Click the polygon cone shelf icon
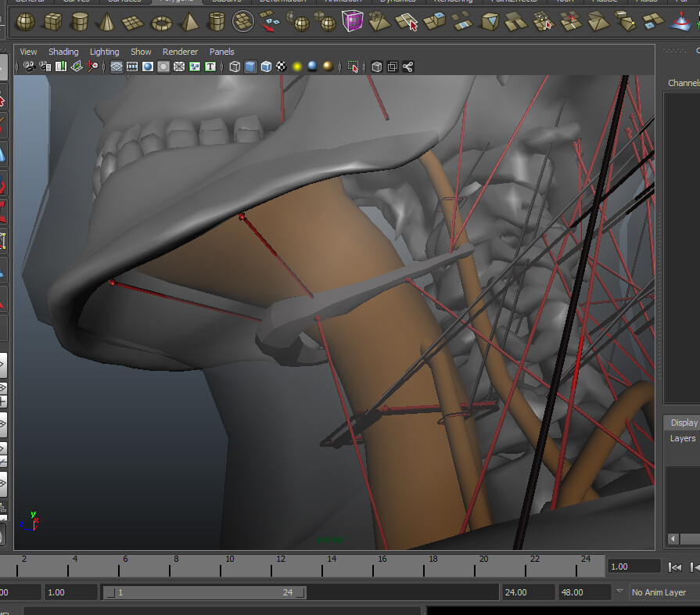The height and width of the screenshot is (615, 700). tap(106, 22)
